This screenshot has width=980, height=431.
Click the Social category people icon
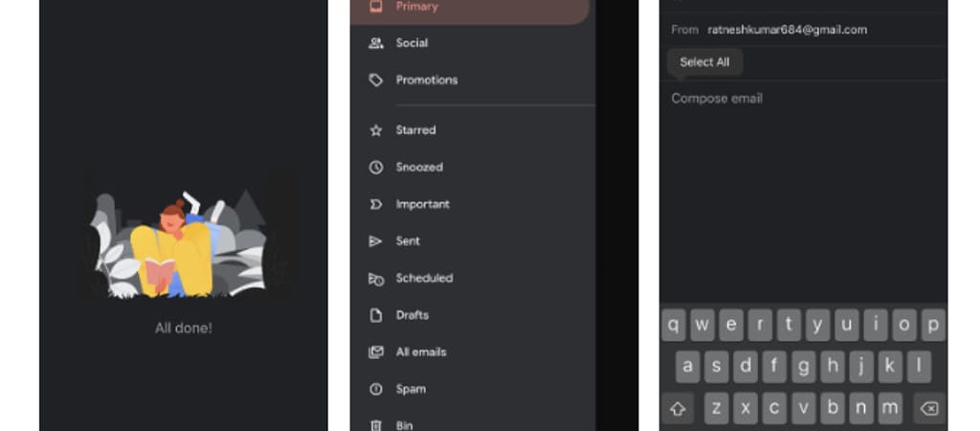point(376,43)
